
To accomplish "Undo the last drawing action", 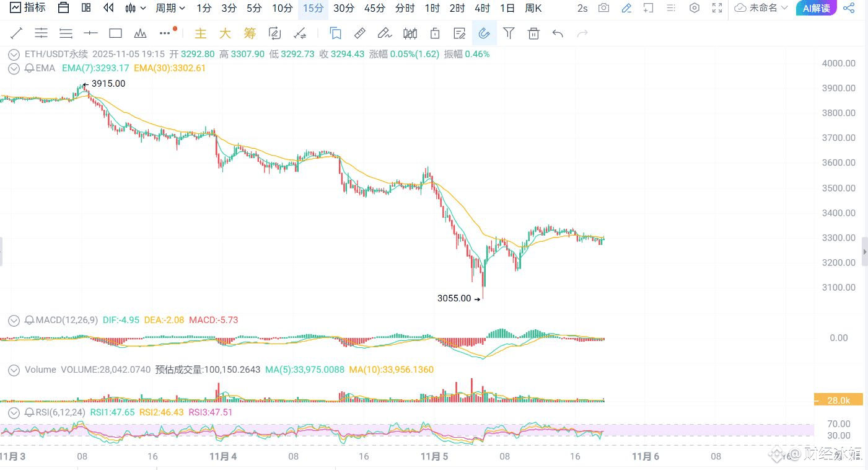I will pos(558,33).
